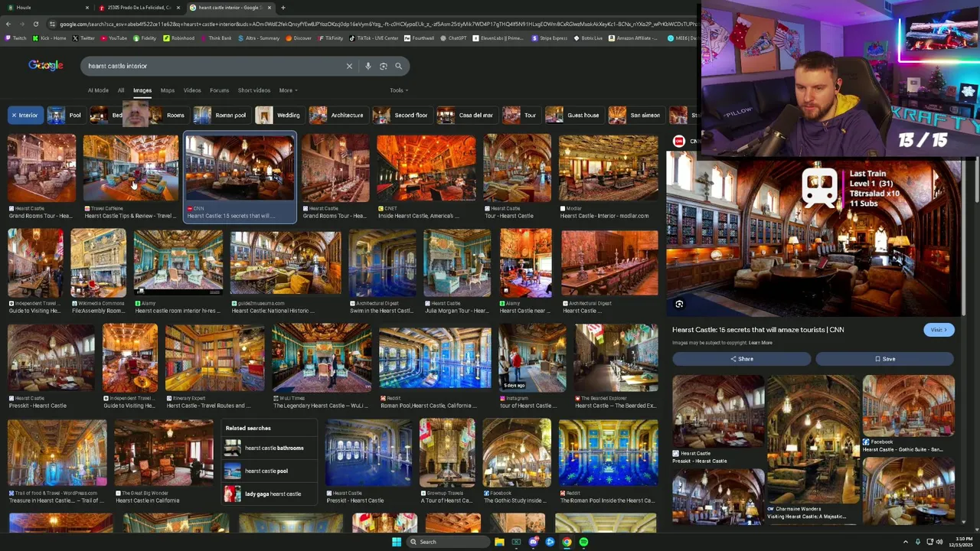Go back with the browser back arrow

(9, 24)
